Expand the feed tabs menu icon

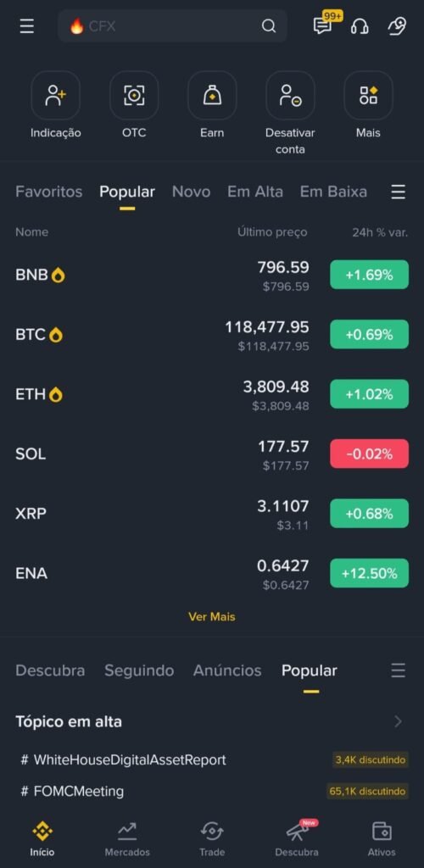coord(398,671)
